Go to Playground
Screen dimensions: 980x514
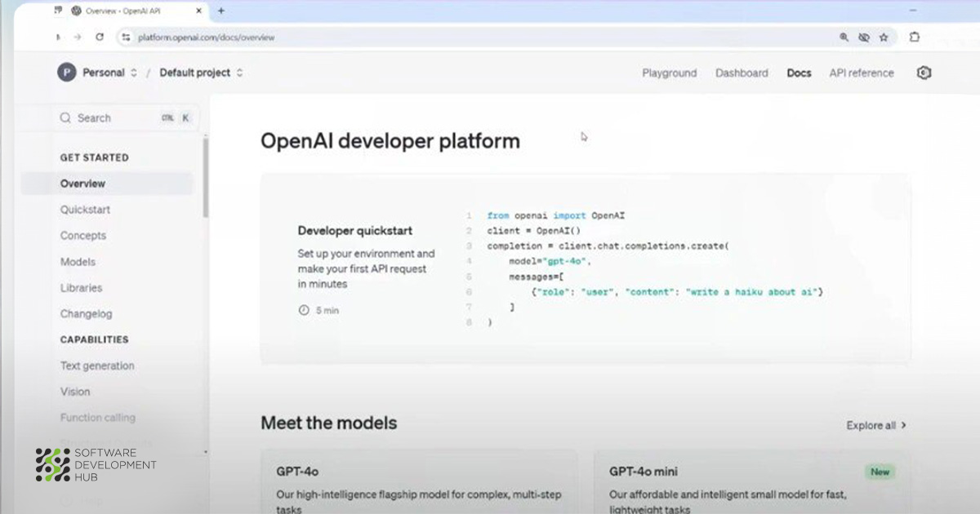pos(669,73)
